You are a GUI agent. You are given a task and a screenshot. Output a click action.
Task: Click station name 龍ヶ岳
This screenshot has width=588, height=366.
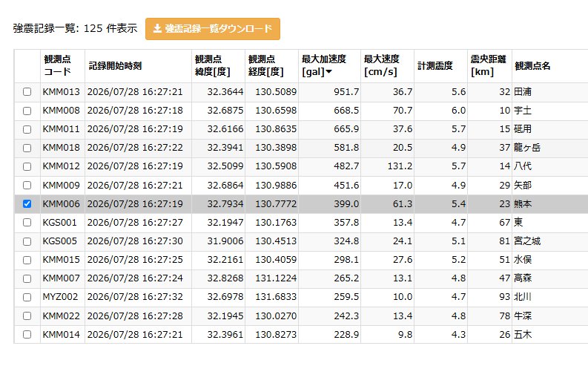(x=527, y=148)
